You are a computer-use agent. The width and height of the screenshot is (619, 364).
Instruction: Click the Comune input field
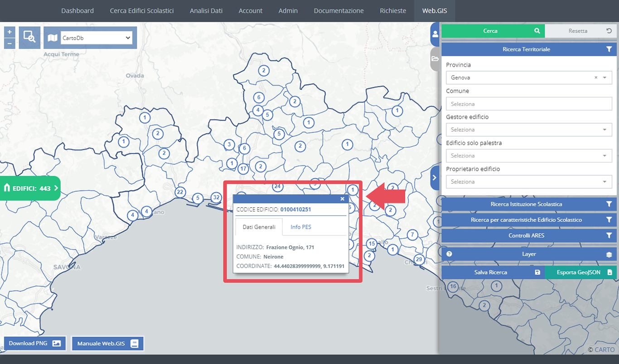tap(529, 104)
